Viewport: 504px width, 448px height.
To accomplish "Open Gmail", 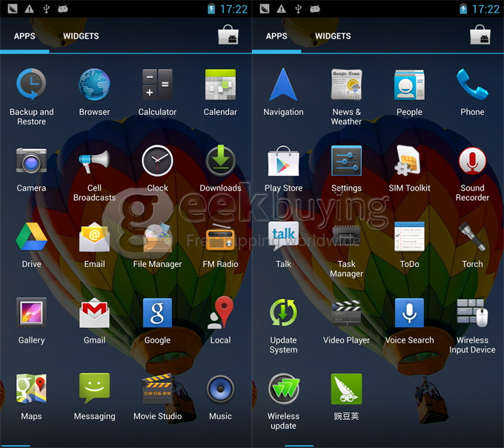I will point(95,312).
